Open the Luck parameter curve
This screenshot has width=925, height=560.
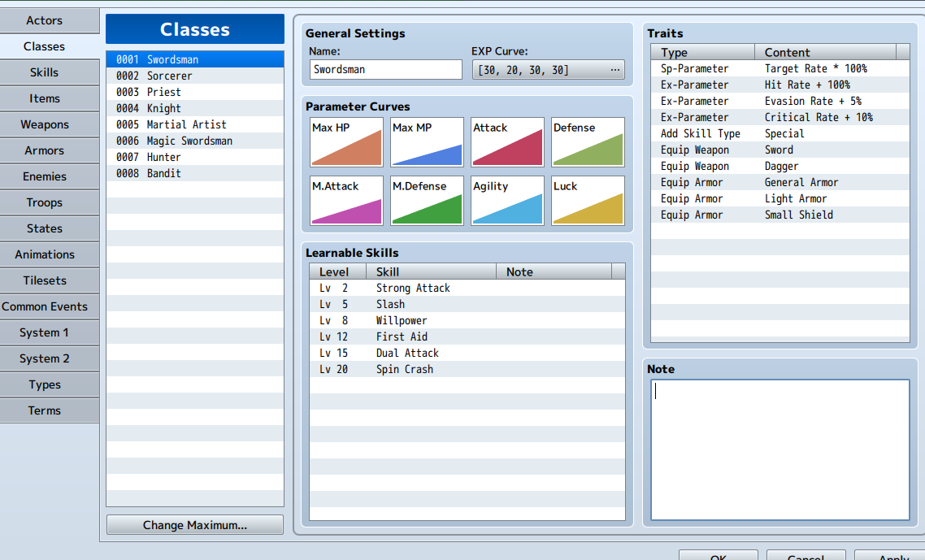pos(588,201)
